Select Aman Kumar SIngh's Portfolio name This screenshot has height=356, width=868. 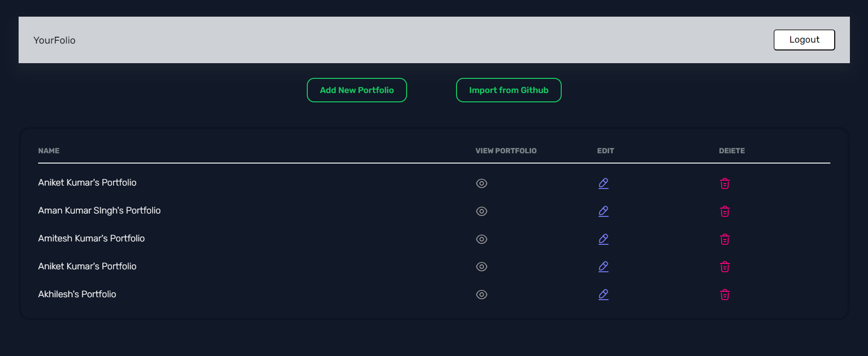tap(99, 210)
